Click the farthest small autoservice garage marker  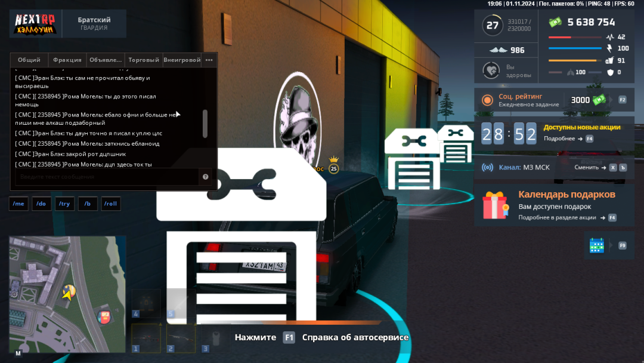click(456, 144)
